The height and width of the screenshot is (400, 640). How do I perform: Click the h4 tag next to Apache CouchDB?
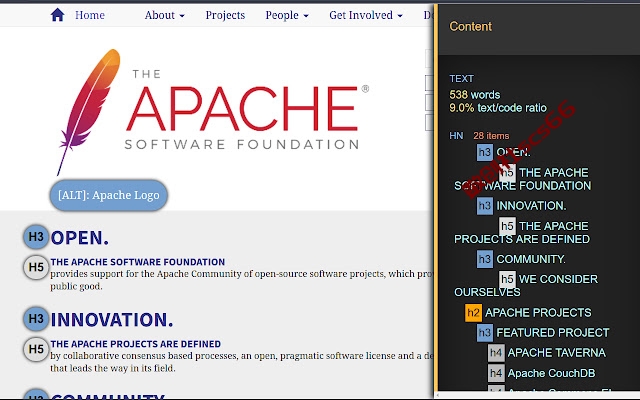496,373
